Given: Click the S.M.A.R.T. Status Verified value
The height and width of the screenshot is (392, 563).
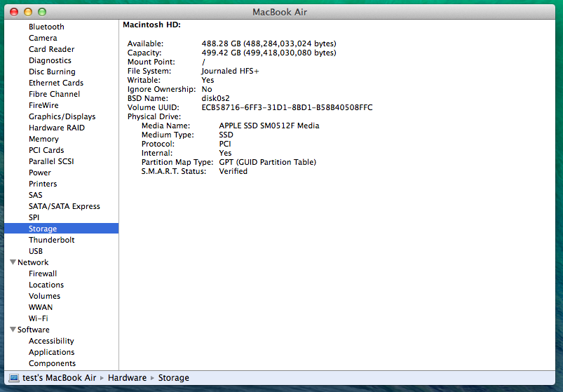Looking at the screenshot, I should click(x=233, y=171).
